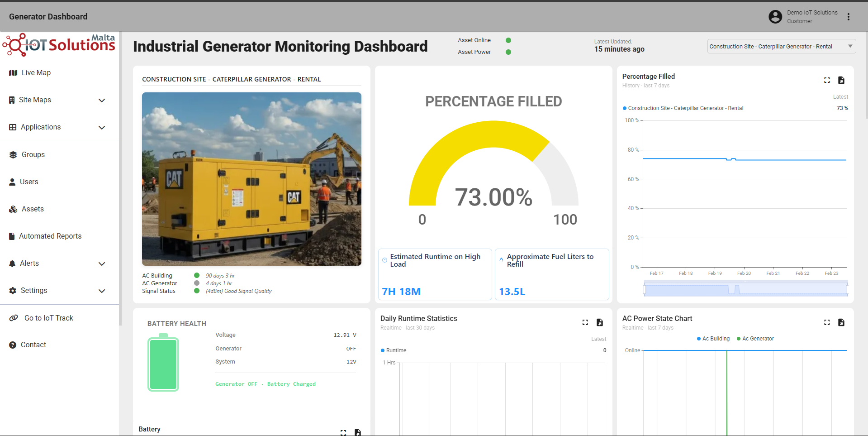Click the page vertical scrollbar
The image size is (868, 436).
coord(866,75)
